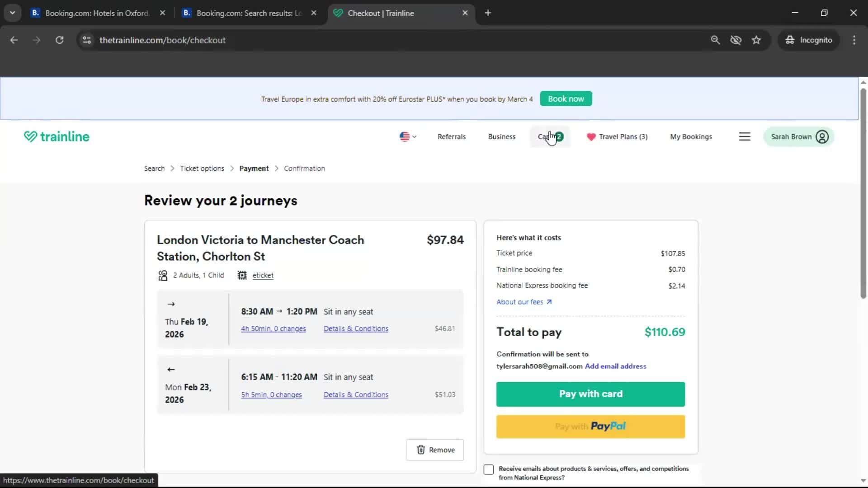Click the Trainline logo
The width and height of the screenshot is (868, 488).
[x=56, y=136]
